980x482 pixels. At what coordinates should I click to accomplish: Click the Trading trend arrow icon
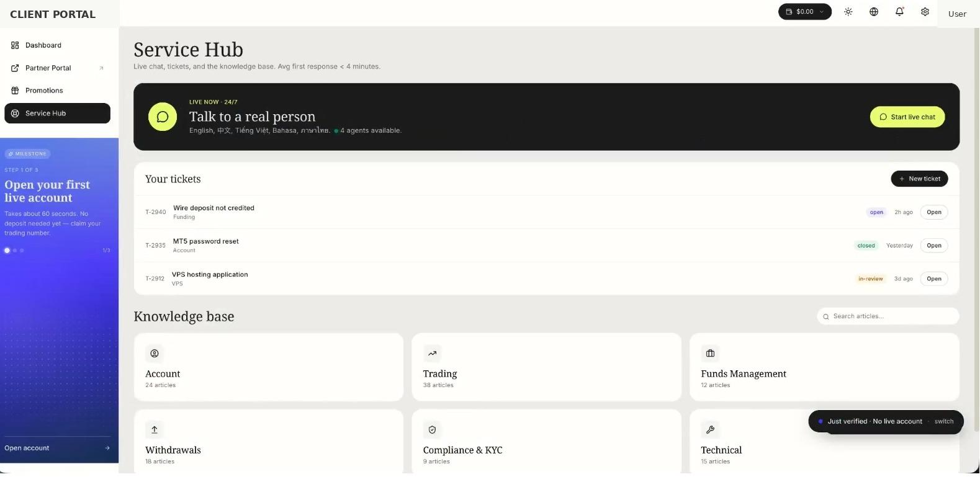click(433, 354)
